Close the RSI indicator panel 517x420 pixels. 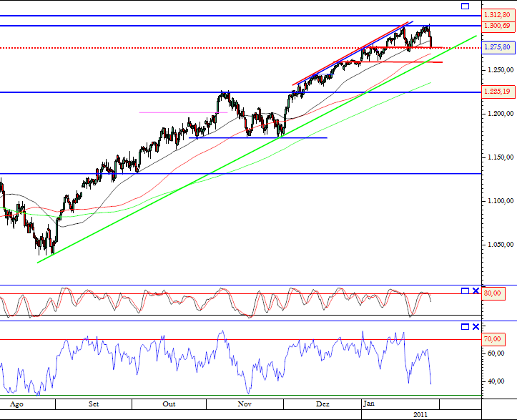[476, 327]
